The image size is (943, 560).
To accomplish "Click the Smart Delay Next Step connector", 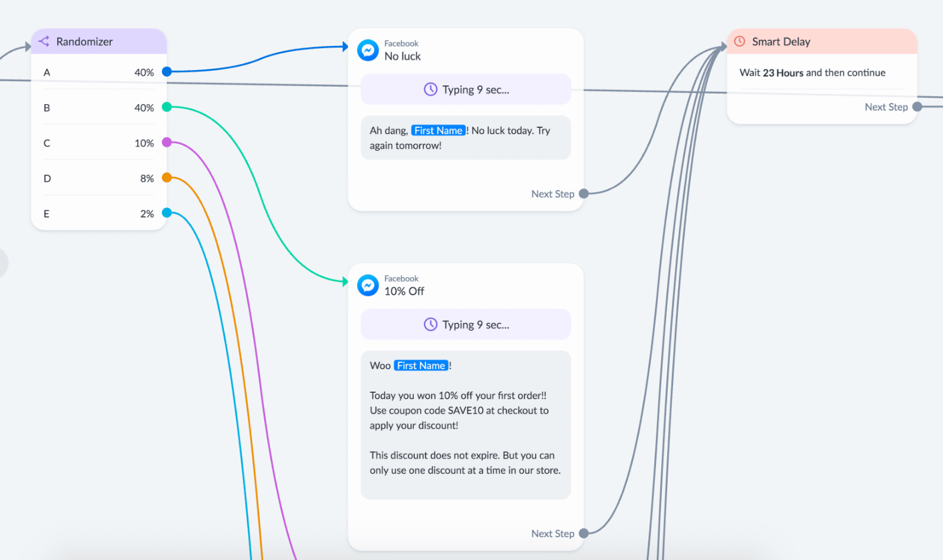I will 917,107.
